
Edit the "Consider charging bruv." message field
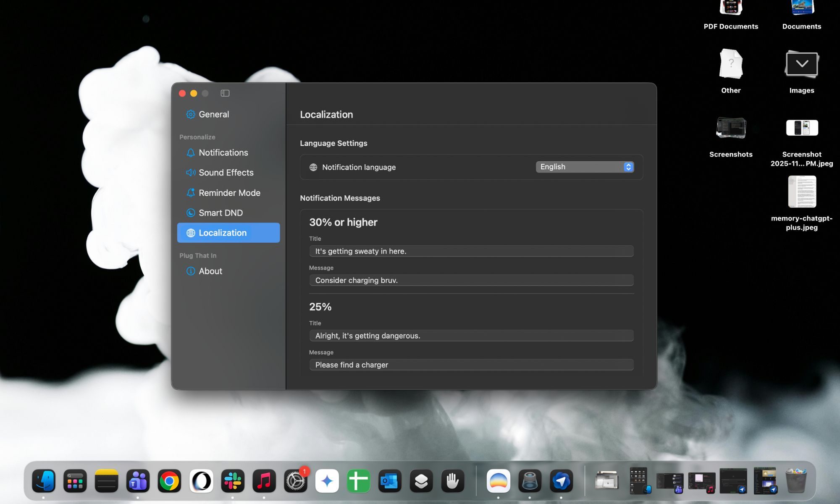[470, 280]
